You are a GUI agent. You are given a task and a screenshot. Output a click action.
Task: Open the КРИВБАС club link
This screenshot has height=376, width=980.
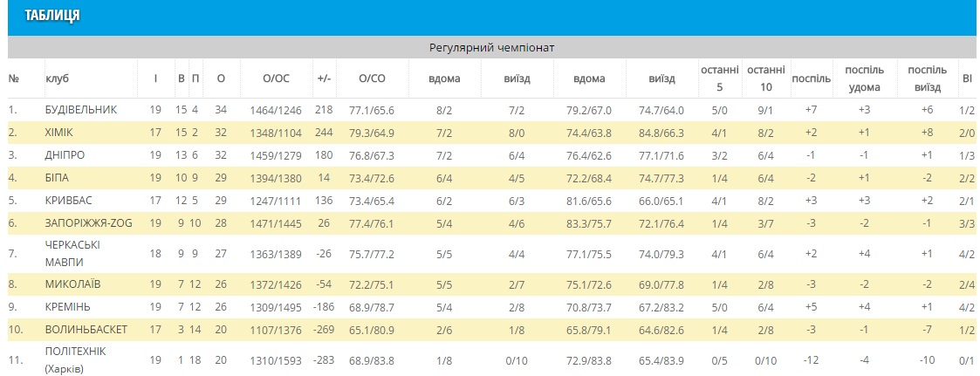[x=71, y=201]
